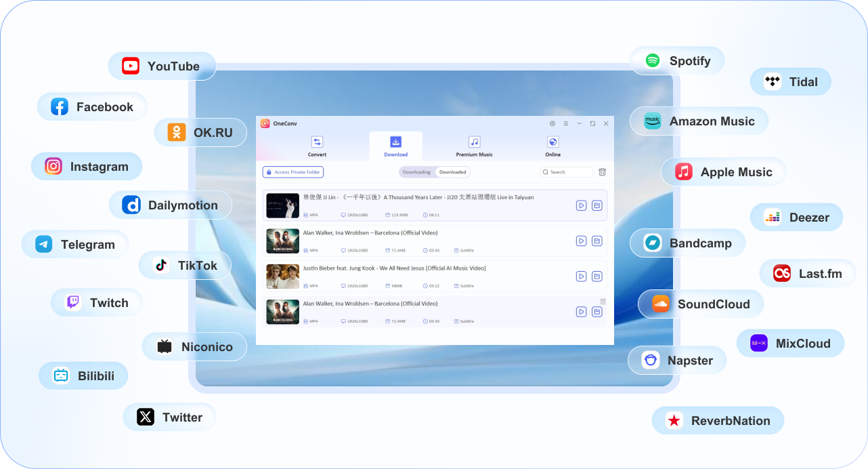Open the Premium Music tab
868x469 pixels.
(474, 146)
